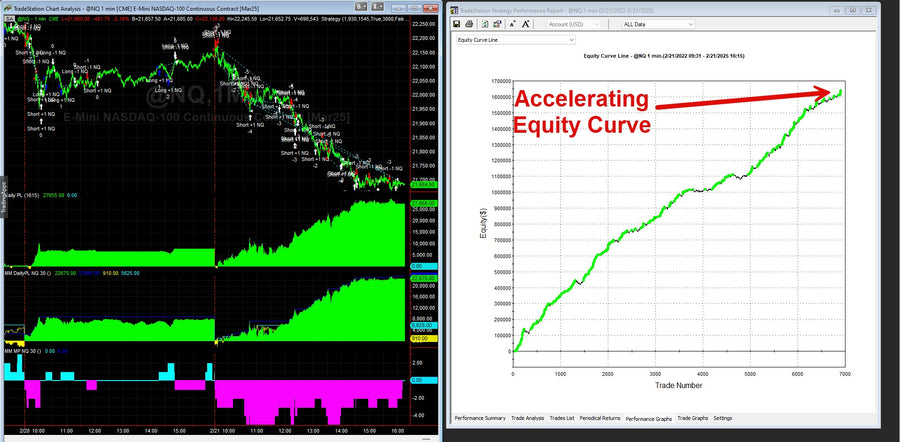The width and height of the screenshot is (900, 442).
Task: Maximize the Performance Report window
Action: click(853, 10)
